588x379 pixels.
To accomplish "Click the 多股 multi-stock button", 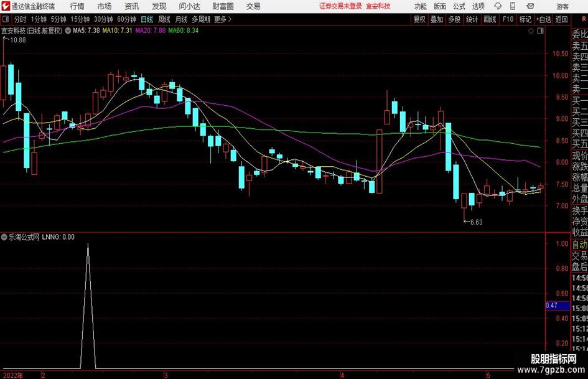I will pyautogui.click(x=454, y=19).
